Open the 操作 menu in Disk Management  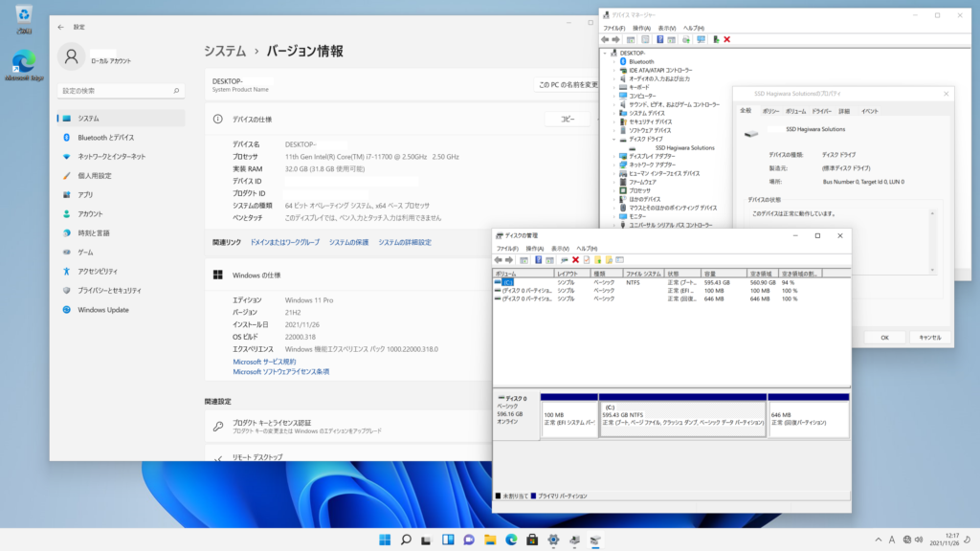(x=534, y=249)
